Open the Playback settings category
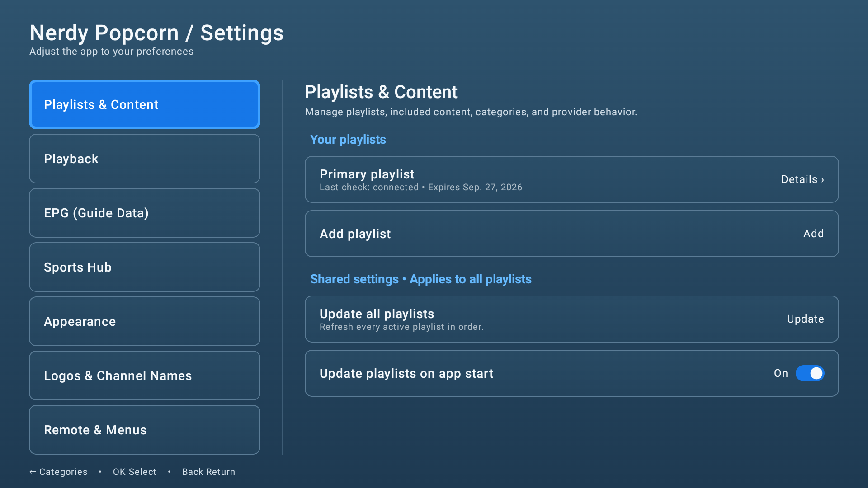 145,159
